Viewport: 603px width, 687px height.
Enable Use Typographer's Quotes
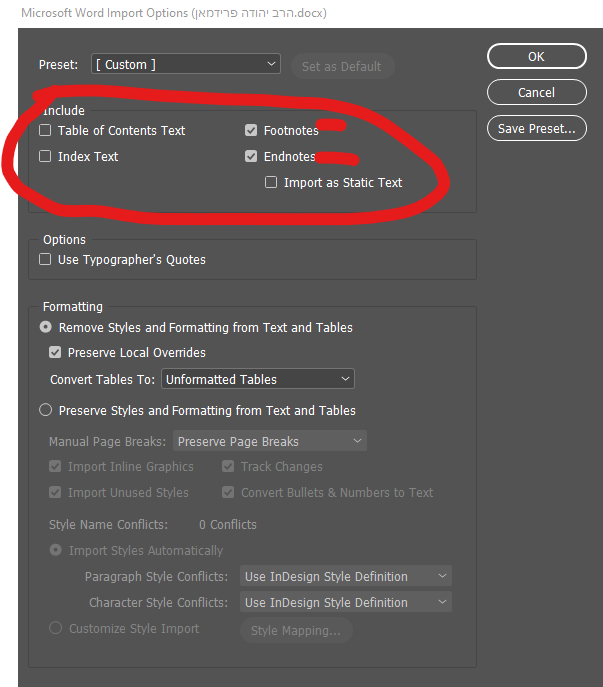coord(45,259)
